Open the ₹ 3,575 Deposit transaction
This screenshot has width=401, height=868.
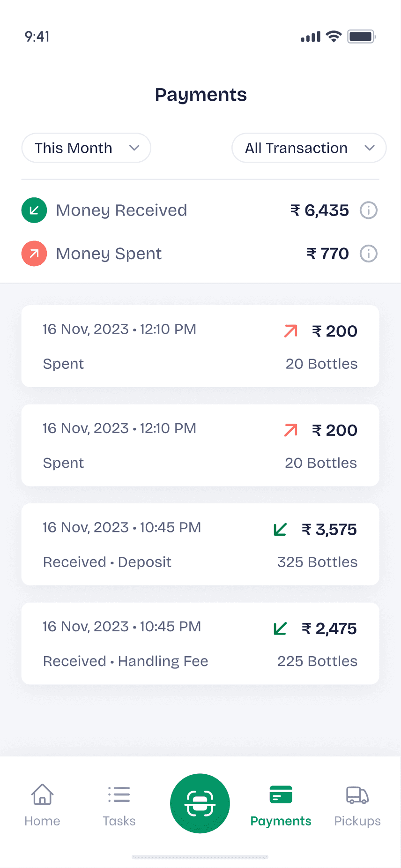click(200, 544)
